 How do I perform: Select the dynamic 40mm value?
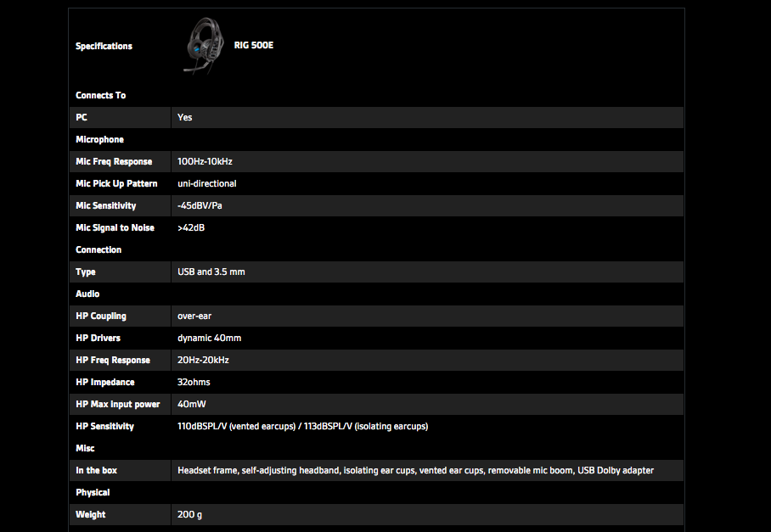click(210, 338)
